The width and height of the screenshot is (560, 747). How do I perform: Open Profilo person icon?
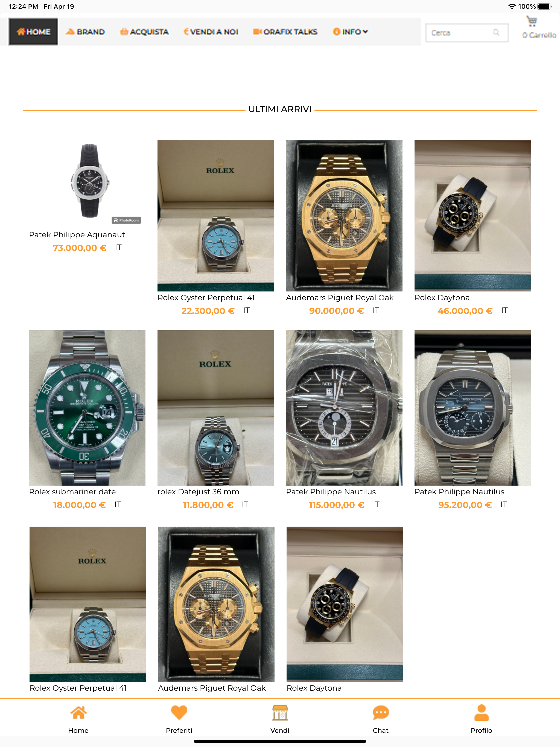click(482, 713)
